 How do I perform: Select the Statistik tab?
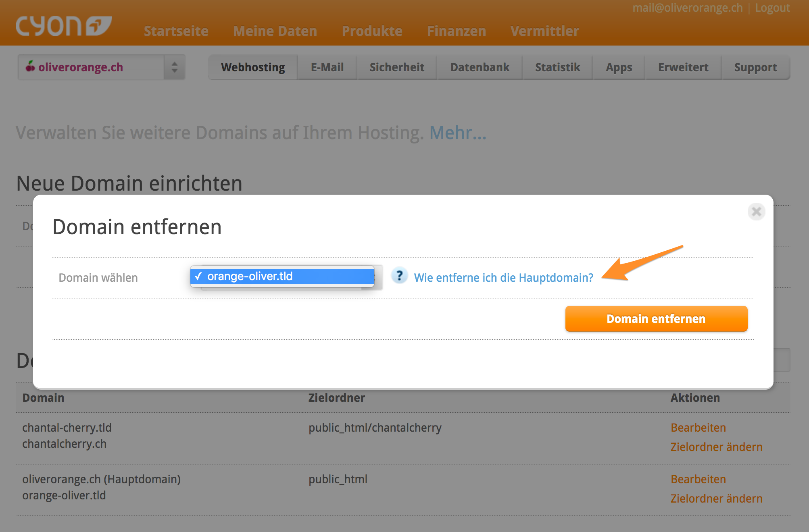[x=557, y=67]
